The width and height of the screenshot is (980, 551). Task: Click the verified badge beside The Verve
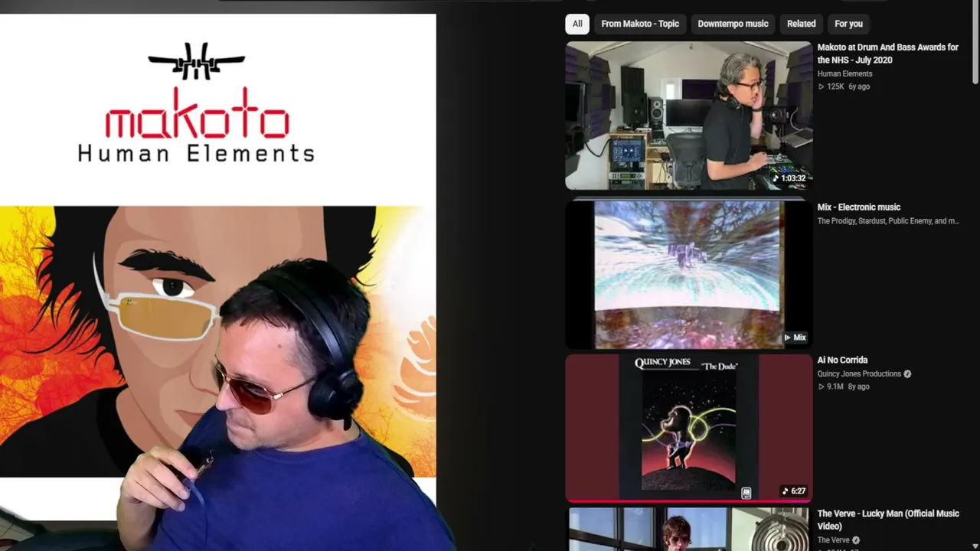pyautogui.click(x=856, y=540)
